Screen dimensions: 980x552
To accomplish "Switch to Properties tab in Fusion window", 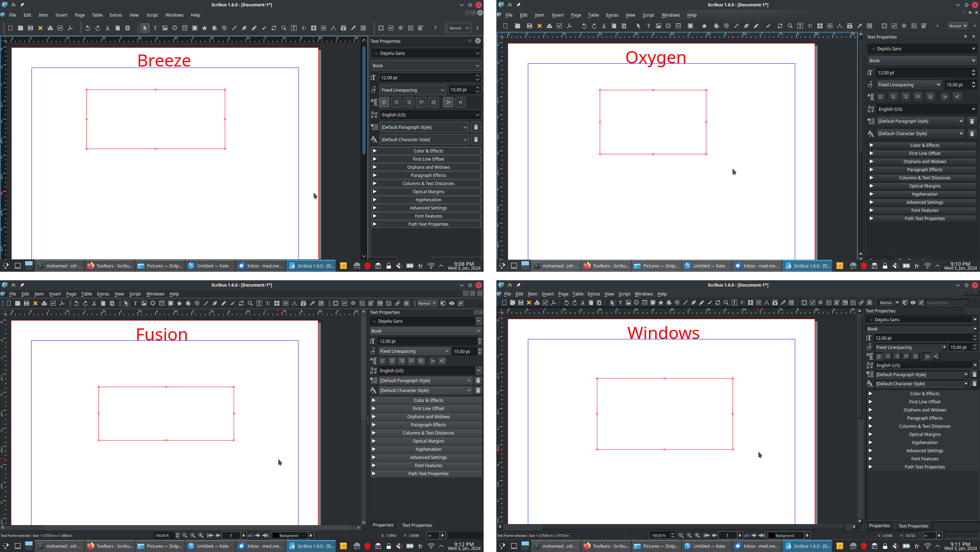I will click(x=383, y=525).
